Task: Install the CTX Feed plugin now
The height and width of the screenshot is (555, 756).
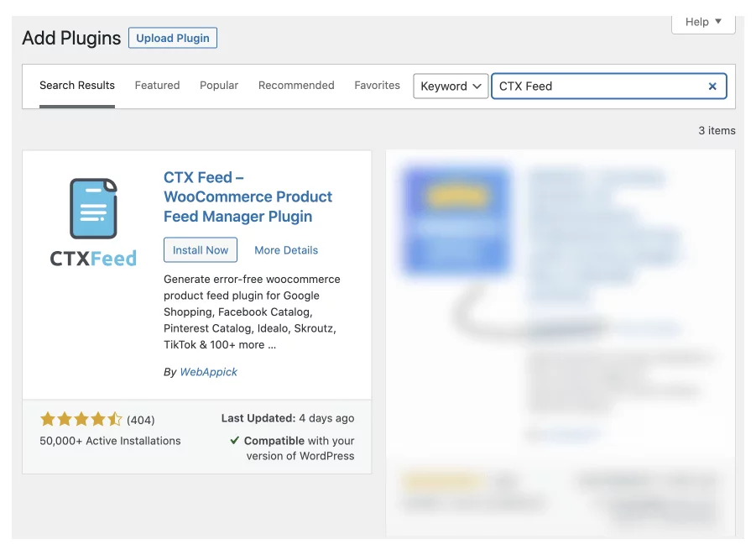Action: point(200,250)
